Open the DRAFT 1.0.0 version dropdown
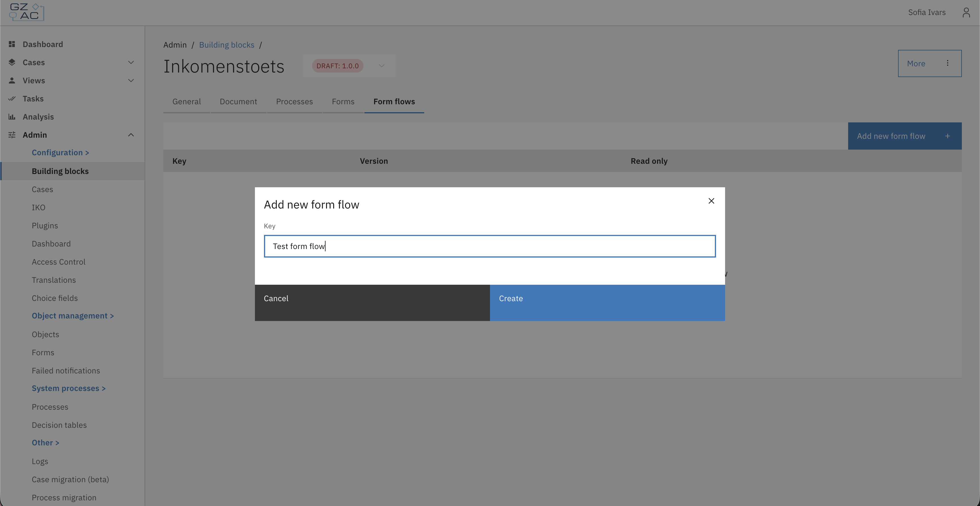980x506 pixels. point(349,66)
